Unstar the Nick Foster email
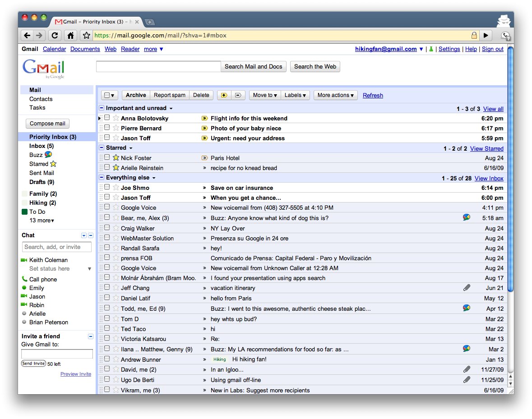 (116, 158)
